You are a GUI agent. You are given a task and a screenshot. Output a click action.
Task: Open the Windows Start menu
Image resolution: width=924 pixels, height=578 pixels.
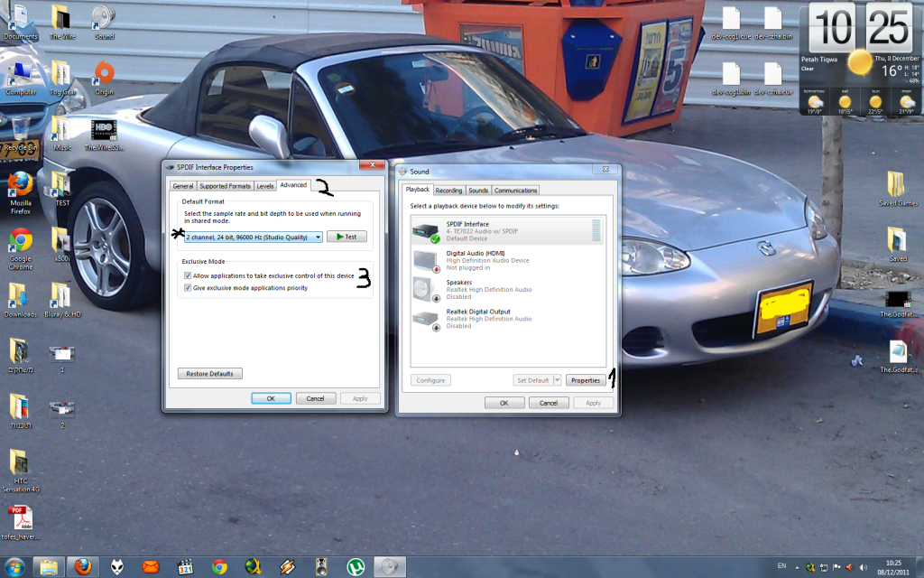(14, 567)
